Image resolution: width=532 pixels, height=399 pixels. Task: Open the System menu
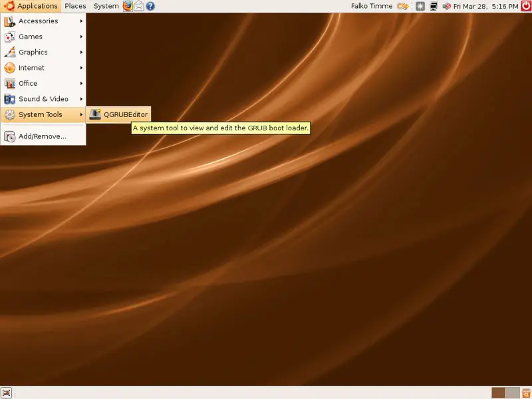(x=106, y=6)
